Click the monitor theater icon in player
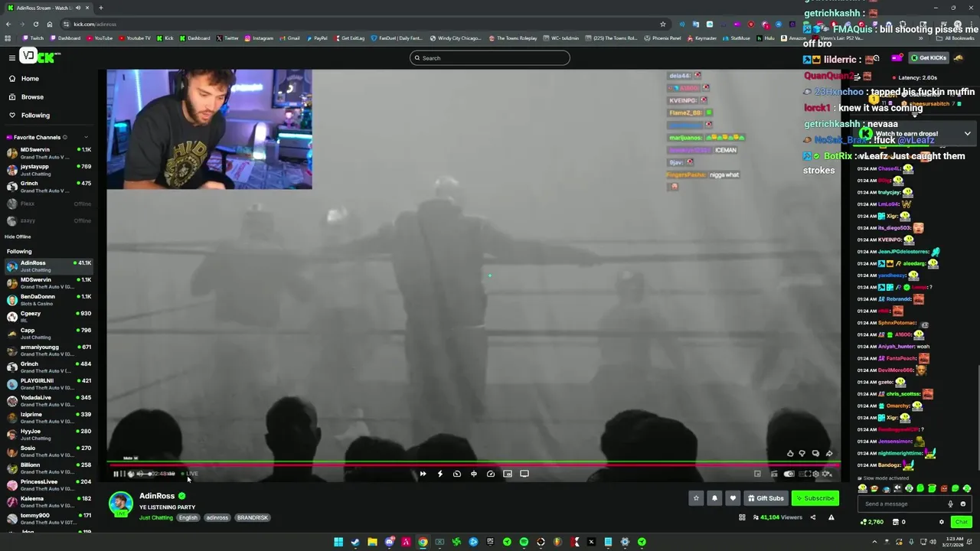Image resolution: width=980 pixels, height=551 pixels. pyautogui.click(x=524, y=474)
